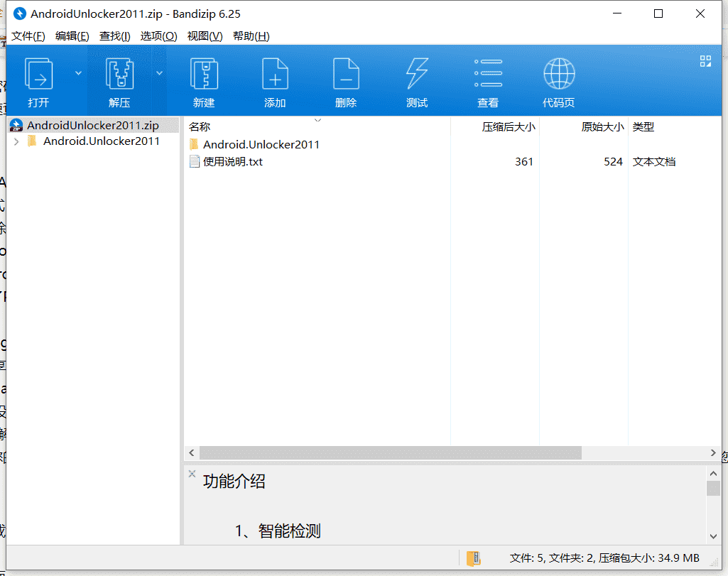Screen dimensions: 728x576
Task: Click the compressed size value 361
Action: [x=523, y=161]
